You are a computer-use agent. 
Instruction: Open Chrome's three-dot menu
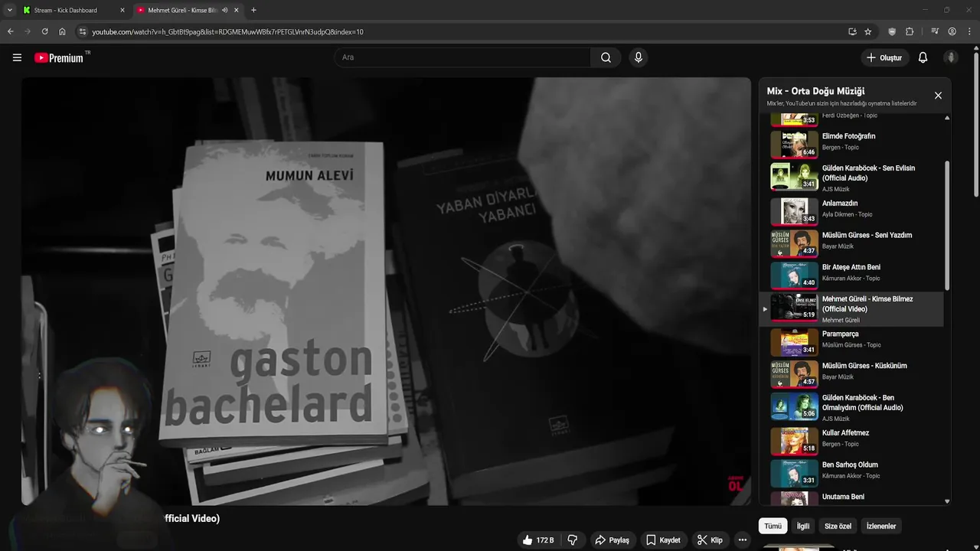(969, 31)
